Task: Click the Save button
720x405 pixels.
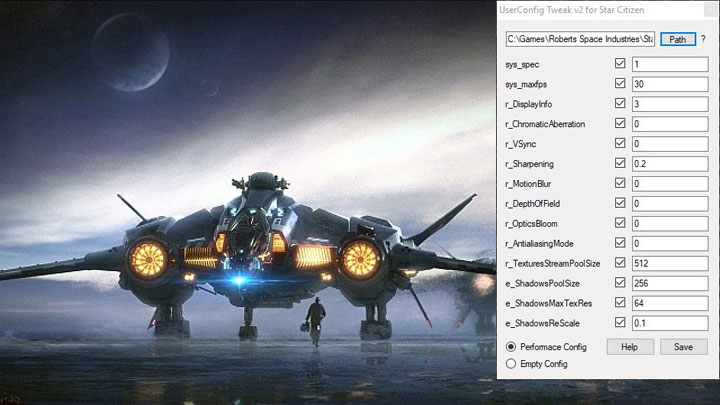Action: [684, 347]
